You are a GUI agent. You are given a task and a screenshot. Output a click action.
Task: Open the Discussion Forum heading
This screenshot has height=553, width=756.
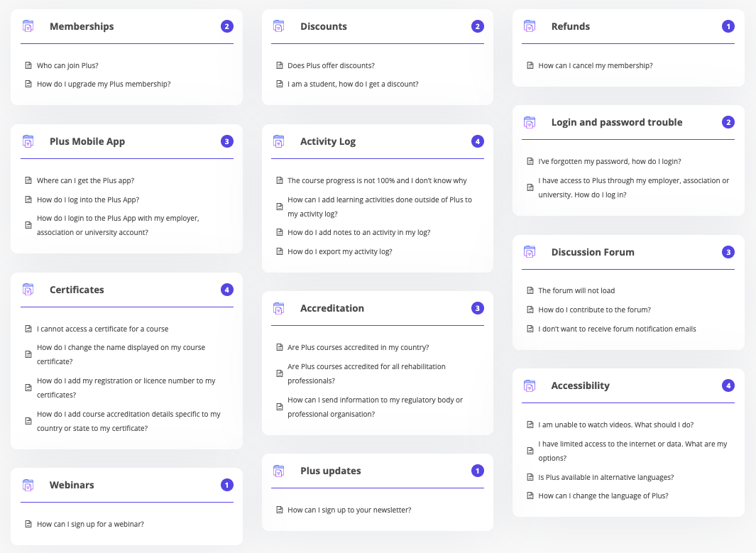pyautogui.click(x=593, y=252)
